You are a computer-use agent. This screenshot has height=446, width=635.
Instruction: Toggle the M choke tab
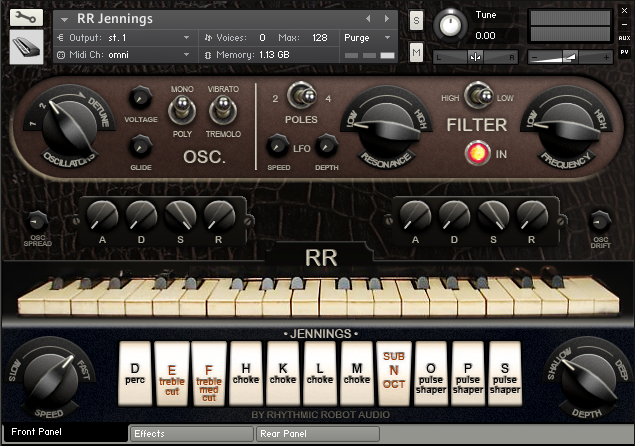point(356,373)
